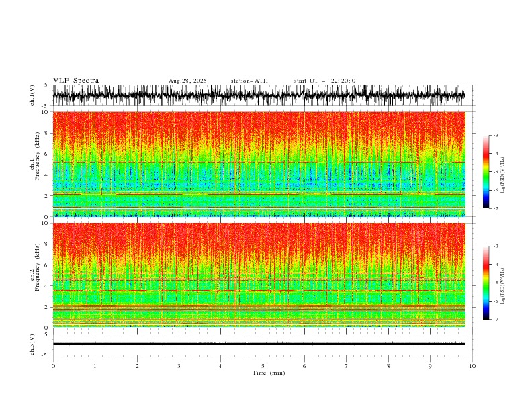Click the 'start UT = 22:20:0' label

pos(324,81)
